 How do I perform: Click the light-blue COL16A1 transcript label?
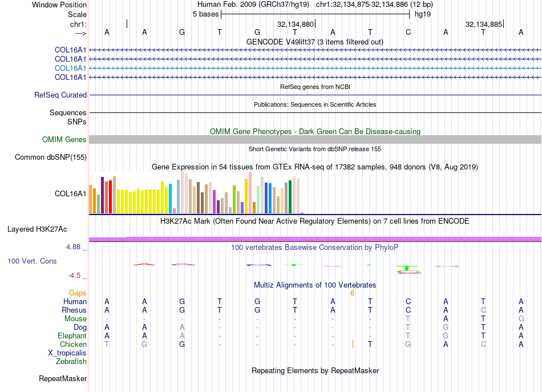(x=71, y=68)
